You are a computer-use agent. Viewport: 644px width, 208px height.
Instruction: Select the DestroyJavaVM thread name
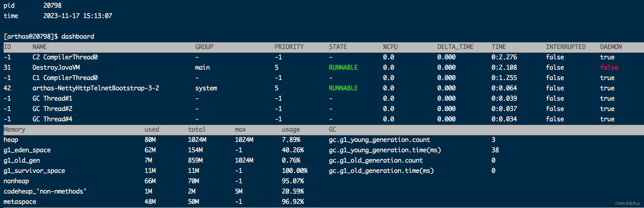pyautogui.click(x=56, y=67)
